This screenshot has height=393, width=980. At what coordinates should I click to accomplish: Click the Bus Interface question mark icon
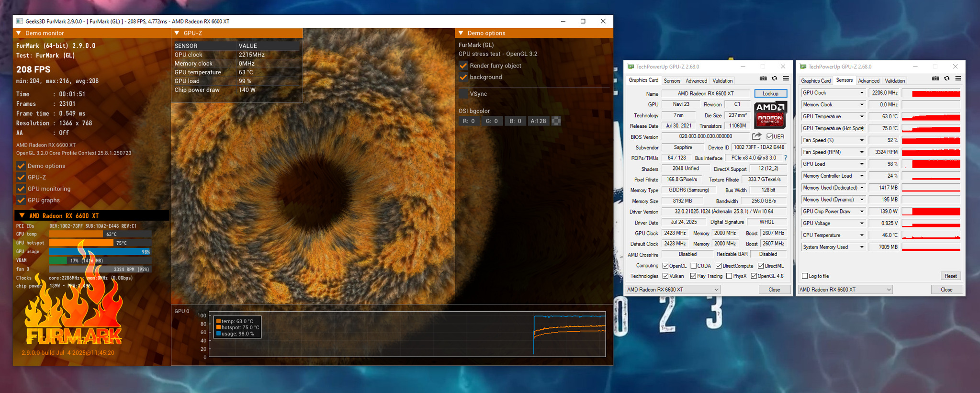click(x=786, y=158)
